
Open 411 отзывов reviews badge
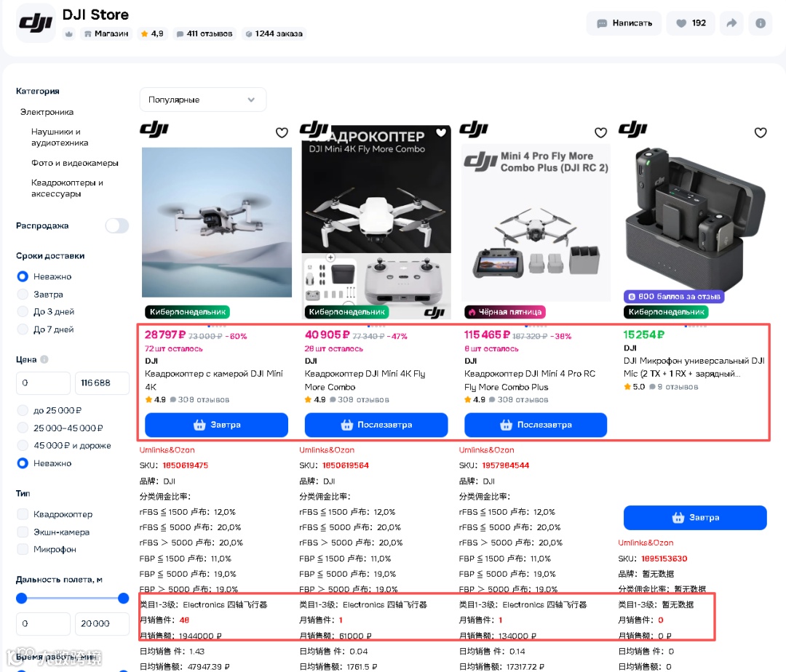(205, 34)
